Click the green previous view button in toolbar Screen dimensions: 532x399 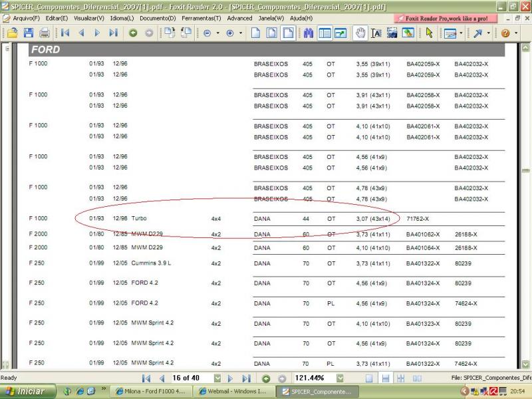coord(133,33)
